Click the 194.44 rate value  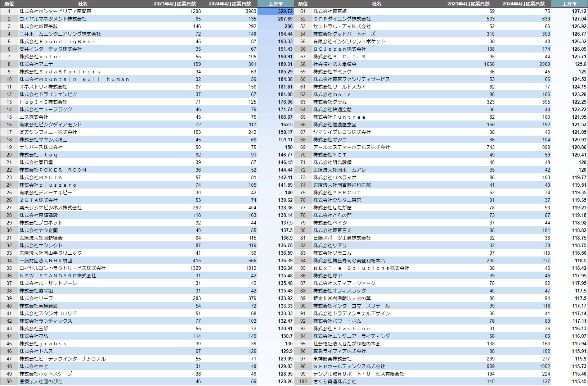tap(285, 34)
